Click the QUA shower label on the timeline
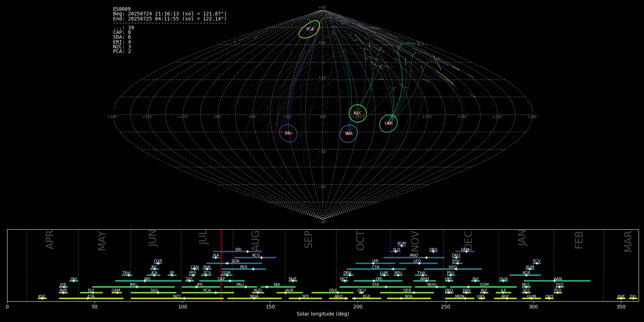This screenshot has height=322, width=644. [503, 279]
